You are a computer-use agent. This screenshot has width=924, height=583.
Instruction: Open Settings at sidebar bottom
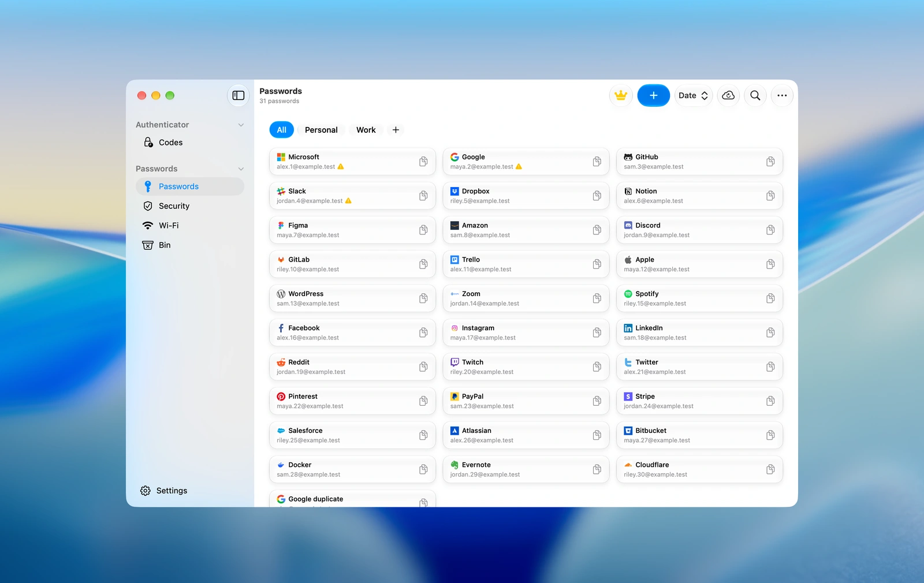[x=164, y=491]
